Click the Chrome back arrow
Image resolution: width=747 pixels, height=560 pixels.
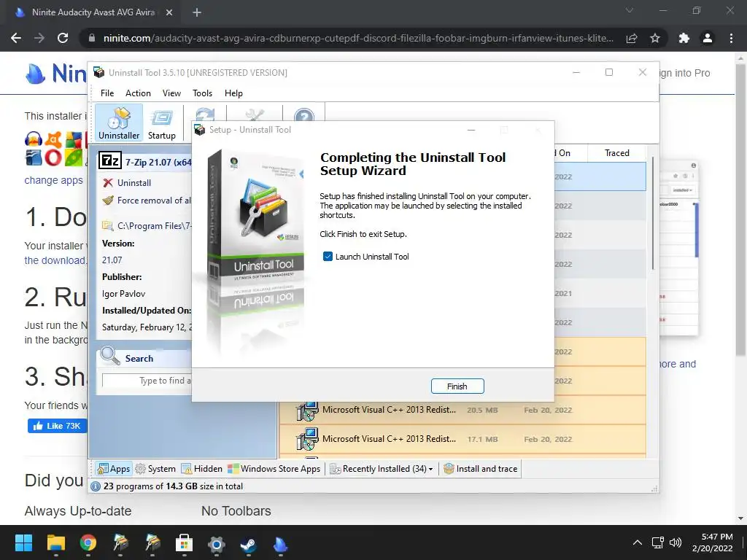click(16, 38)
